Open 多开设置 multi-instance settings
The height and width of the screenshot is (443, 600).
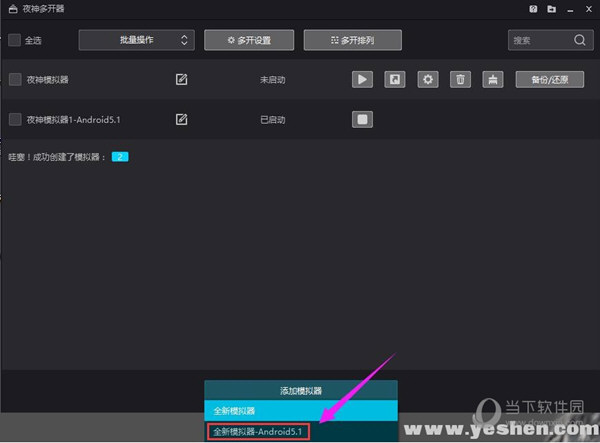(x=249, y=40)
